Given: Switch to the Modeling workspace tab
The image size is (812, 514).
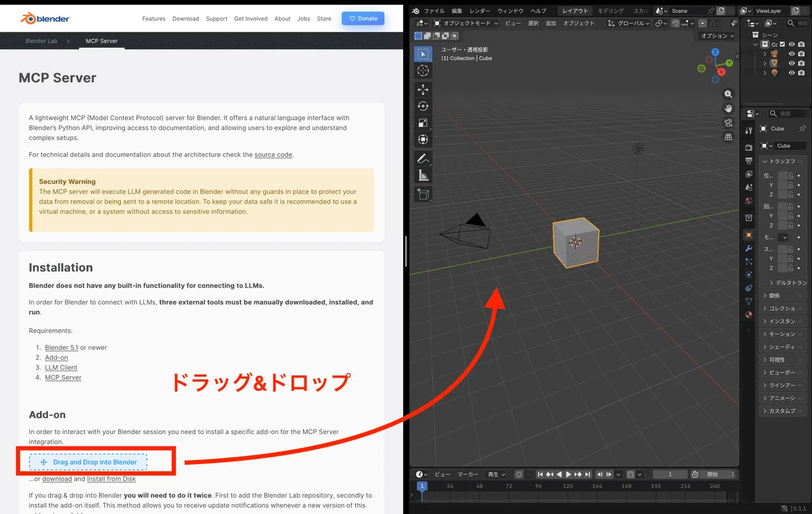Looking at the screenshot, I should (611, 11).
